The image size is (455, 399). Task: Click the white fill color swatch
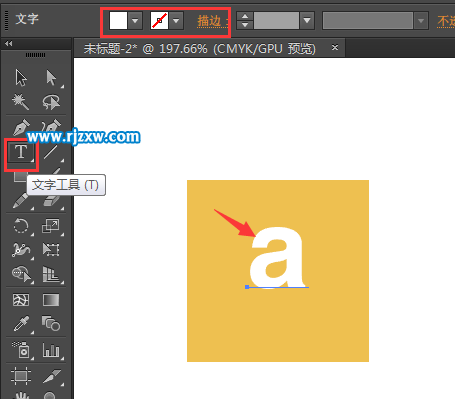[119, 21]
